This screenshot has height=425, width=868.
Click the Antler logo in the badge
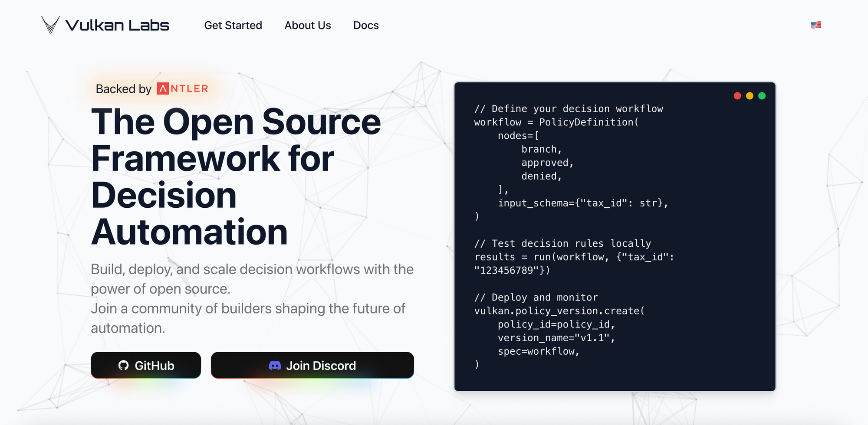click(x=183, y=88)
